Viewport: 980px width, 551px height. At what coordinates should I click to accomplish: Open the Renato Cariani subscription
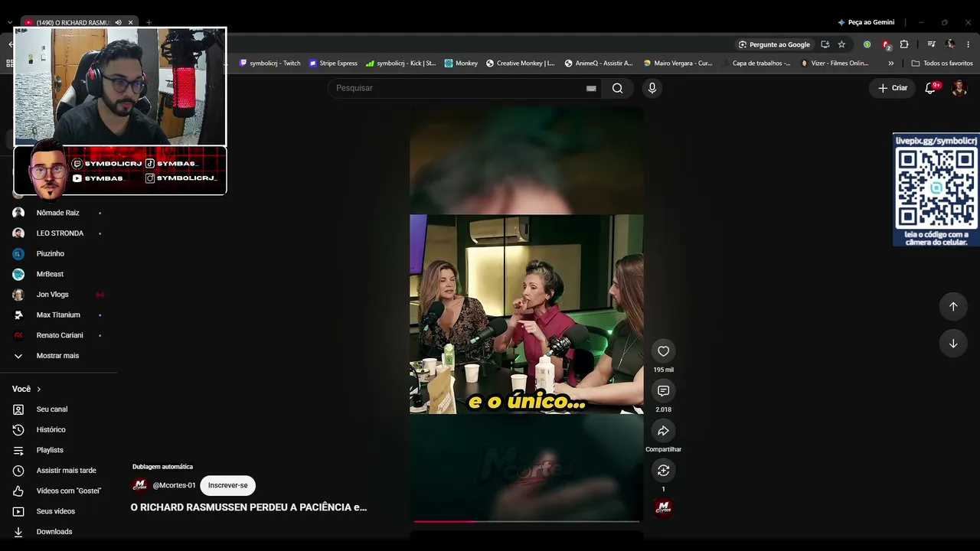(58, 335)
